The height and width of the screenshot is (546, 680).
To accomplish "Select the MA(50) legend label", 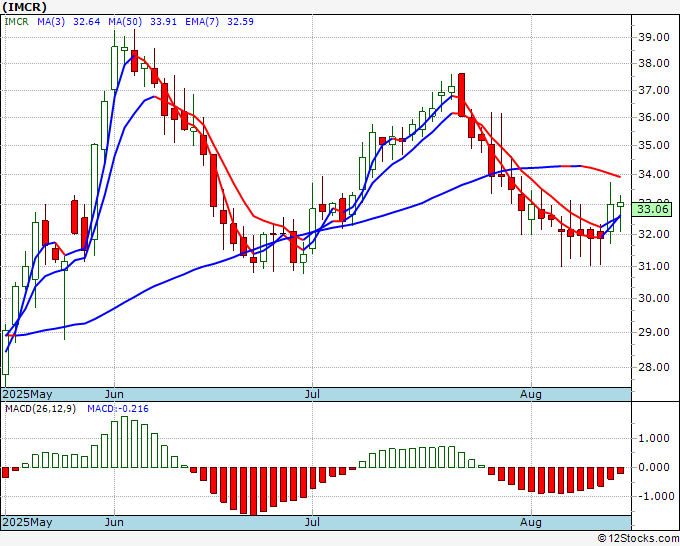I will [123, 22].
